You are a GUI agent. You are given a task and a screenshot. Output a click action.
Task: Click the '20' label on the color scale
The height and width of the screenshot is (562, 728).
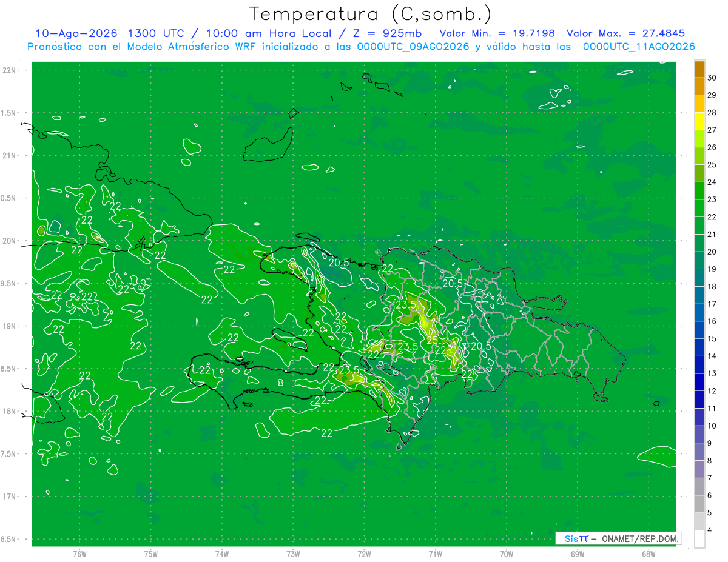click(x=712, y=252)
